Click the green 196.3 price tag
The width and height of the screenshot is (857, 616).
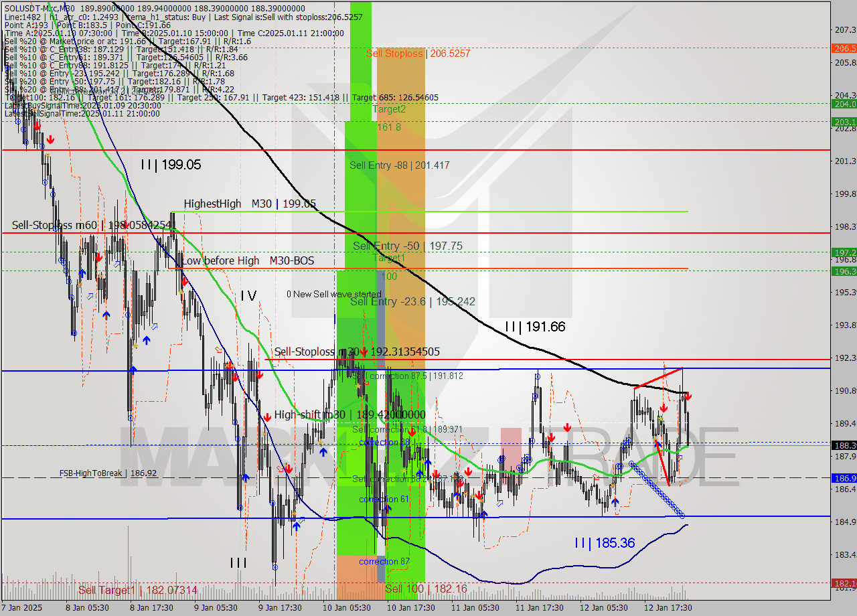click(844, 271)
